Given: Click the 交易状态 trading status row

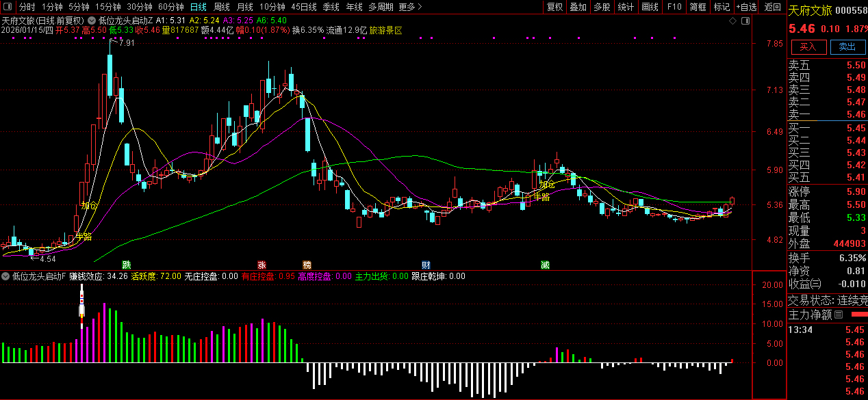Looking at the screenshot, I should 828,299.
